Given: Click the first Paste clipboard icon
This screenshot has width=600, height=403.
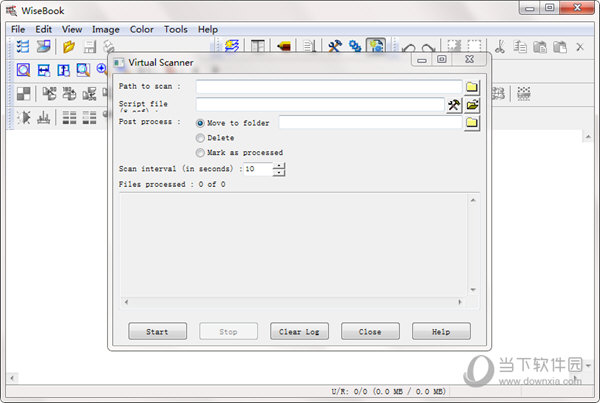Looking at the screenshot, I should pos(540,47).
